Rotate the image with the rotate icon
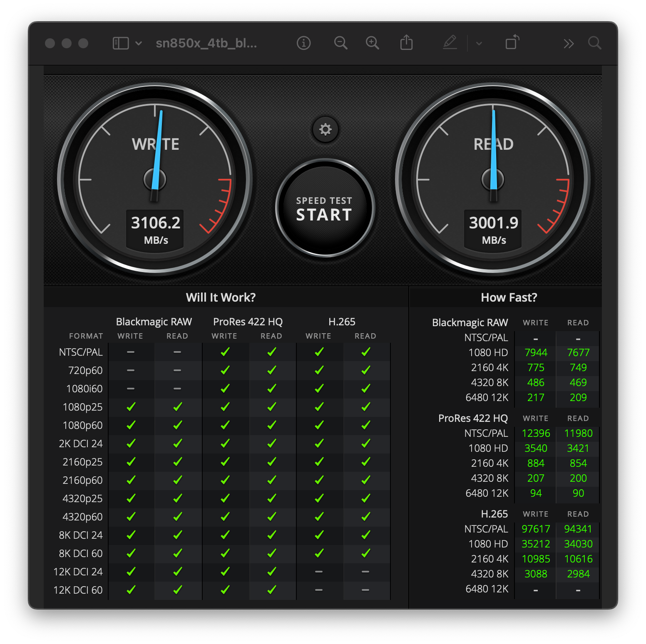Screen dimensions: 646x644 click(x=512, y=42)
